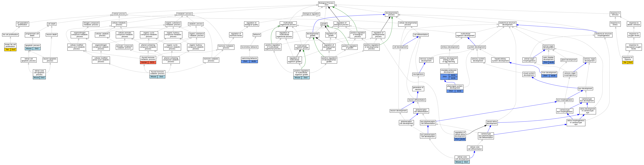Select the anatomical structure development node

(x=507, y=24)
